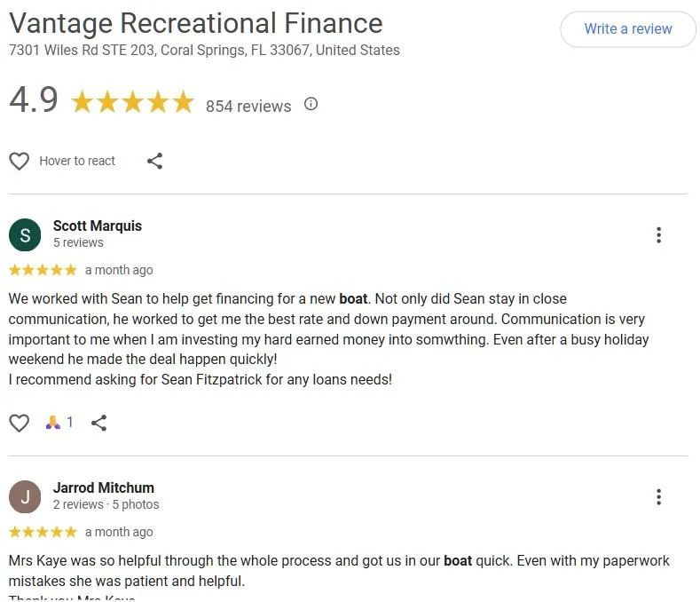Click the five-star rating on Jarrod's review
This screenshot has width=700, height=602.
coord(43,532)
